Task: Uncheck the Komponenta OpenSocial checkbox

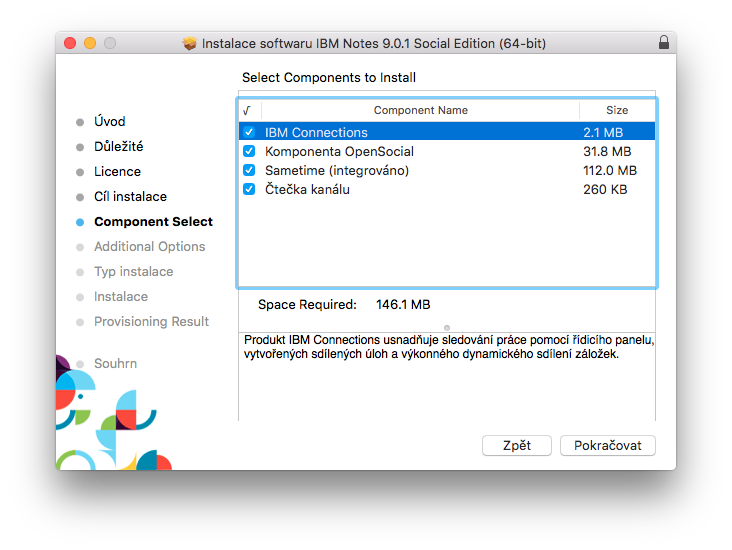Action: tap(249, 151)
